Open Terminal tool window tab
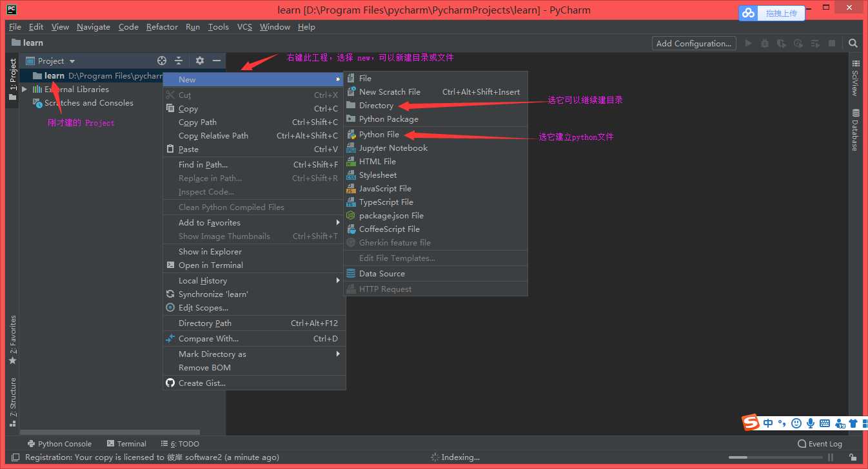This screenshot has width=868, height=469. coord(126,444)
